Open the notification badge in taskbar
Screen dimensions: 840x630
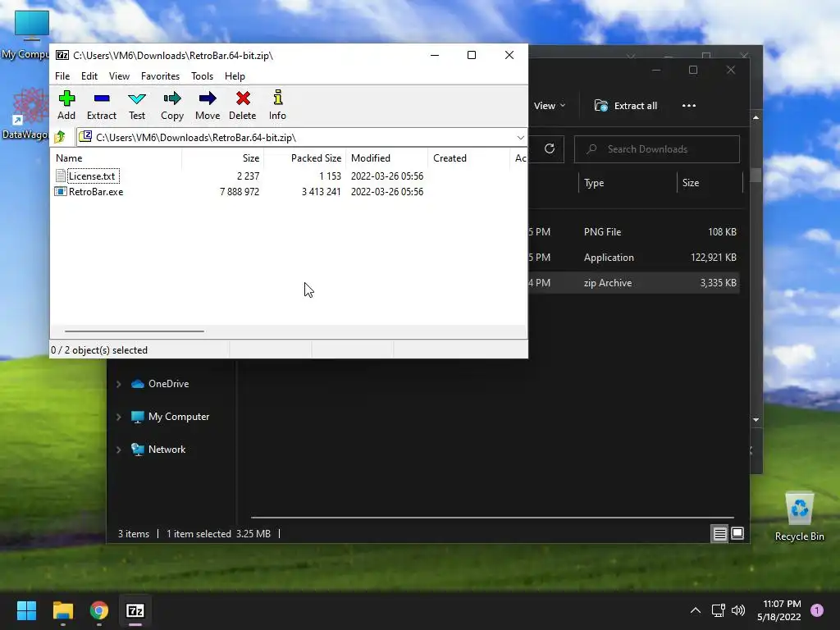point(816,609)
